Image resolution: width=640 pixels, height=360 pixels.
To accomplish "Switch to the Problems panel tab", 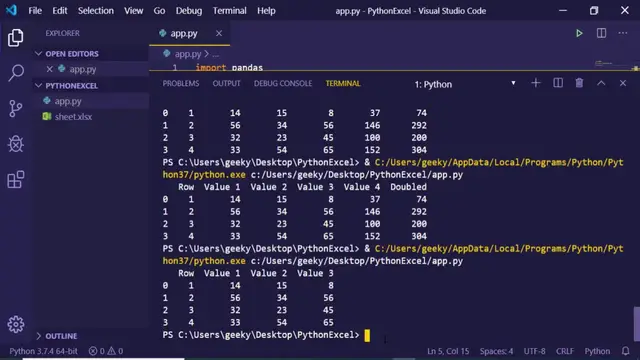I will (x=181, y=83).
